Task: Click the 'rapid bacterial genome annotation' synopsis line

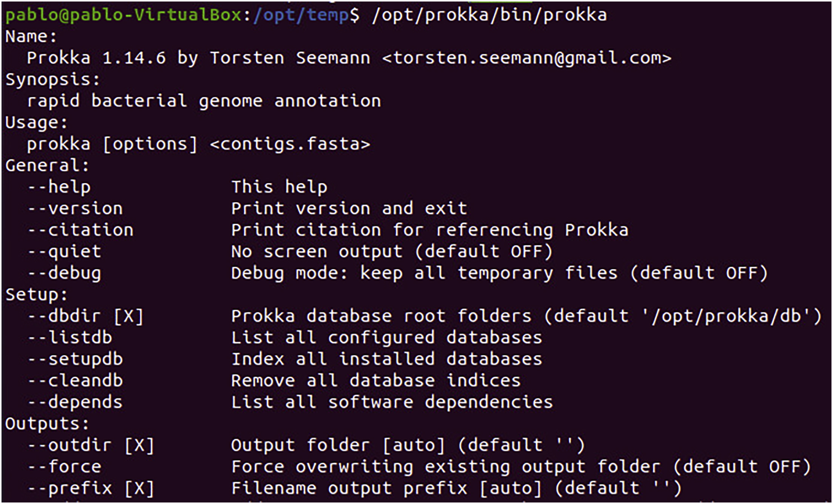Action: (204, 101)
